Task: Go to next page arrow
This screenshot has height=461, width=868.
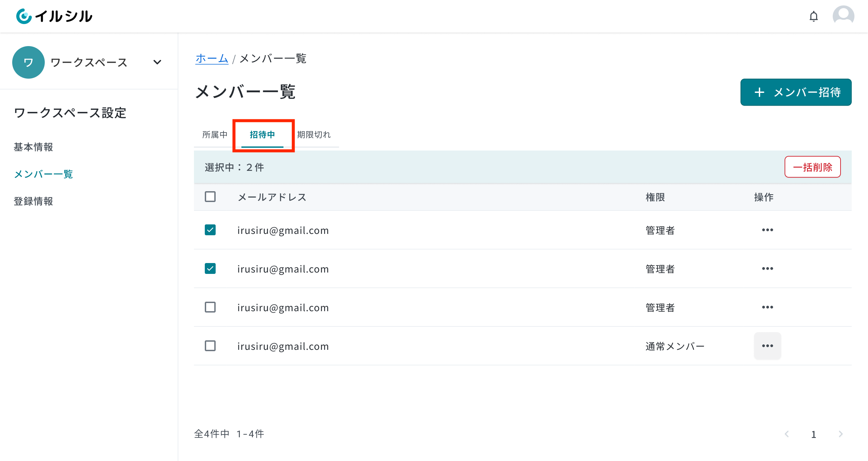Action: tap(841, 434)
